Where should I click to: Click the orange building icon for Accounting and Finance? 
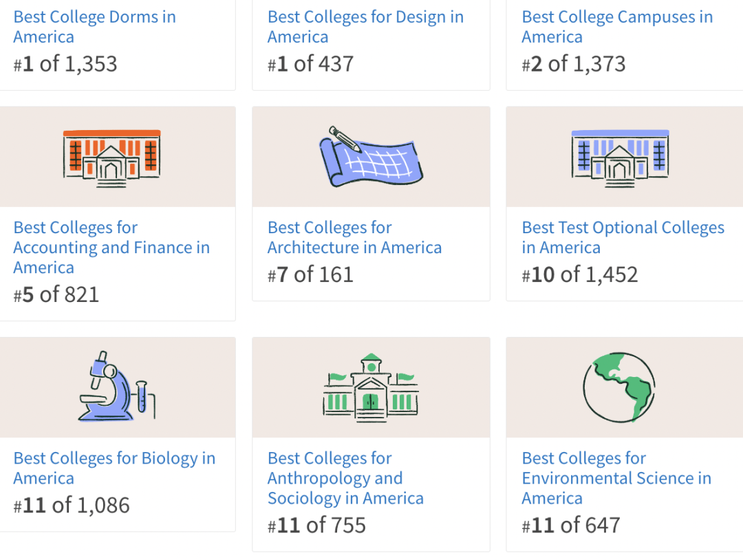(111, 158)
